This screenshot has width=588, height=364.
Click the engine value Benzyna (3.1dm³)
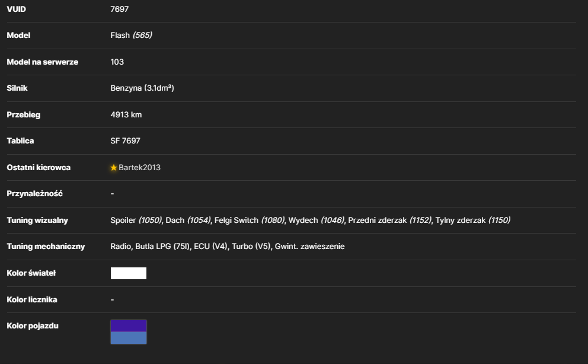pos(142,88)
